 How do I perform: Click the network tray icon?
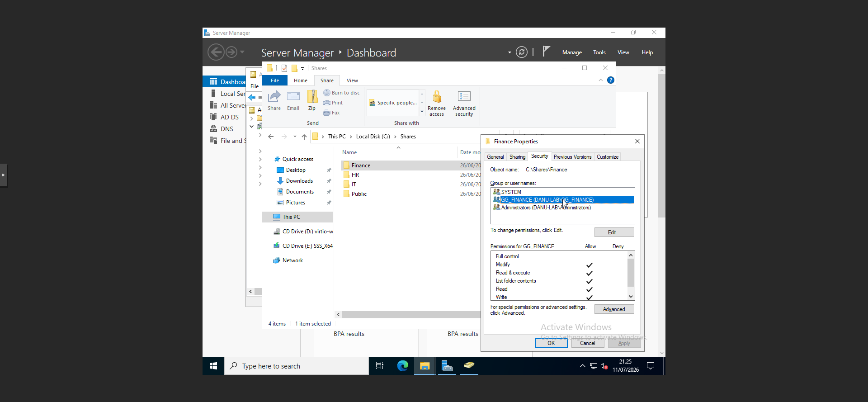(x=594, y=366)
